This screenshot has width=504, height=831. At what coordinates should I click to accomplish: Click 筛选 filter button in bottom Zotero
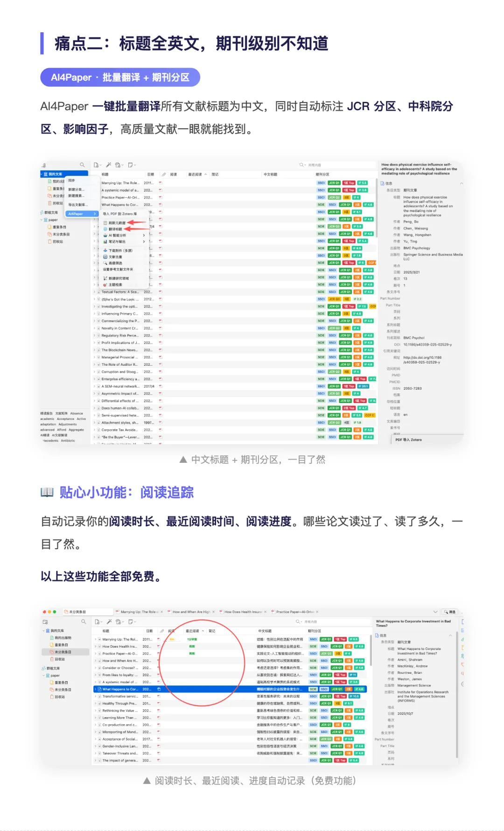coord(450,612)
